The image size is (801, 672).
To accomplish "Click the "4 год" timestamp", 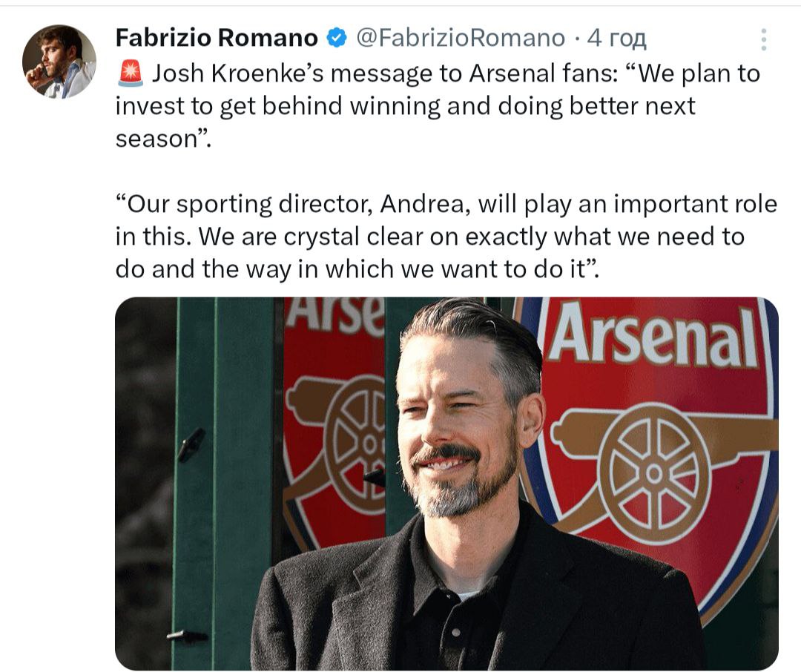I will [x=617, y=37].
